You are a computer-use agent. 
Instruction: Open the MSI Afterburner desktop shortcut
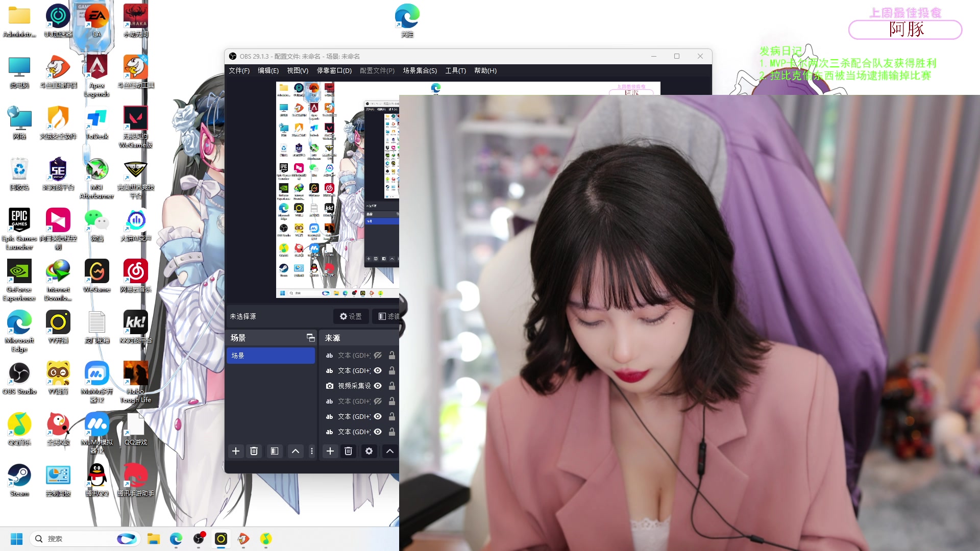[x=96, y=179]
